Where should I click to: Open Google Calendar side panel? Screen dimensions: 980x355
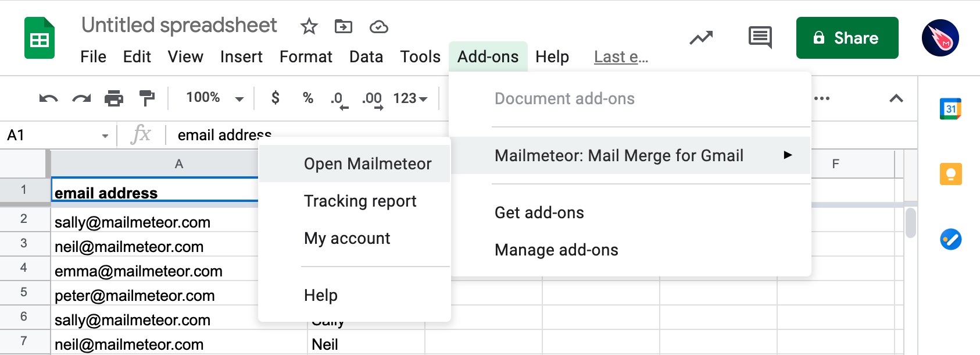click(950, 109)
